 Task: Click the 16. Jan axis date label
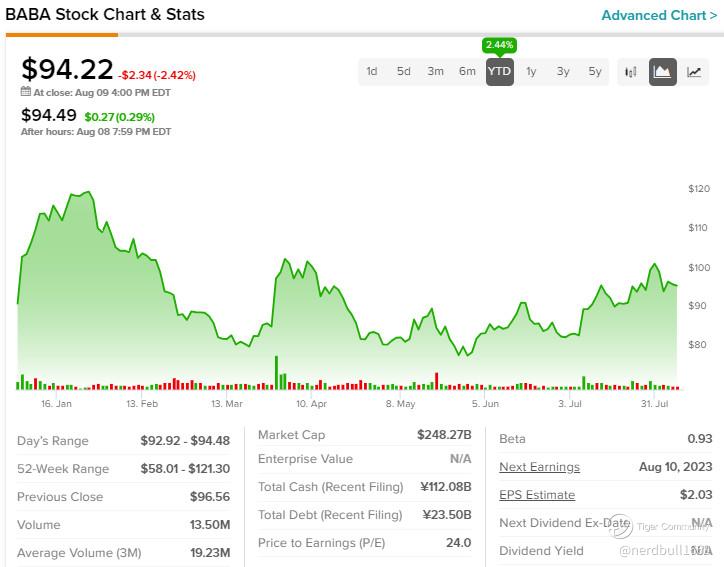(56, 404)
